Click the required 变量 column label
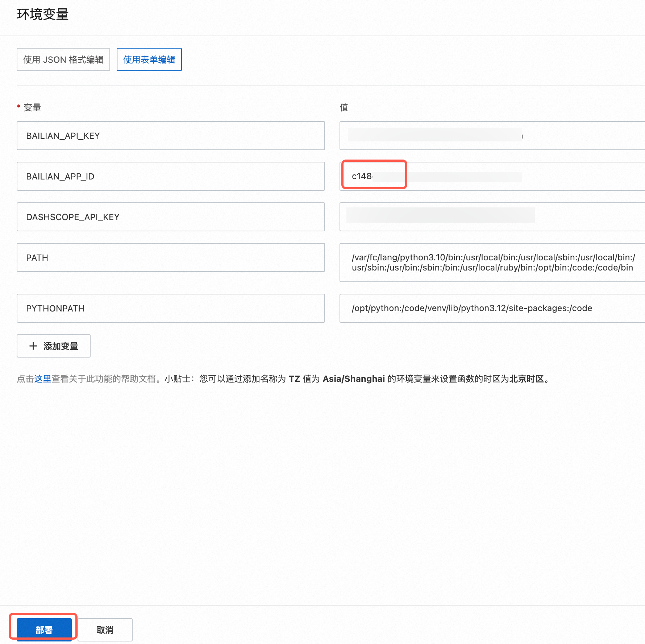The image size is (645, 644). (32, 108)
